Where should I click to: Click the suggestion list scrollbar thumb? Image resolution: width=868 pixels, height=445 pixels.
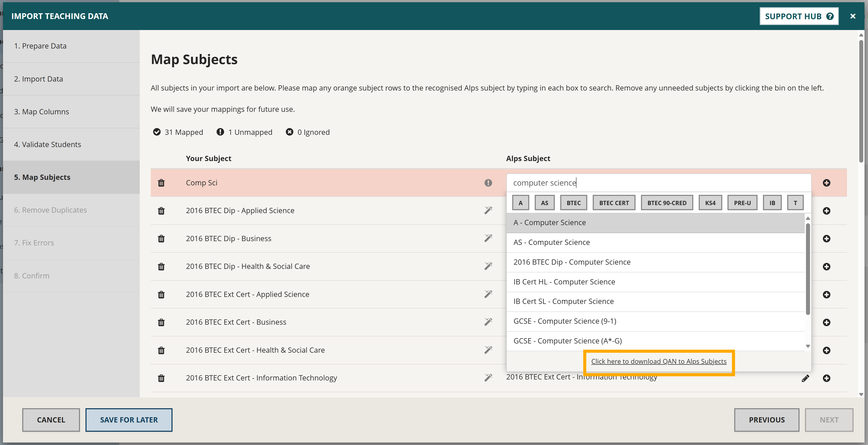tap(808, 269)
